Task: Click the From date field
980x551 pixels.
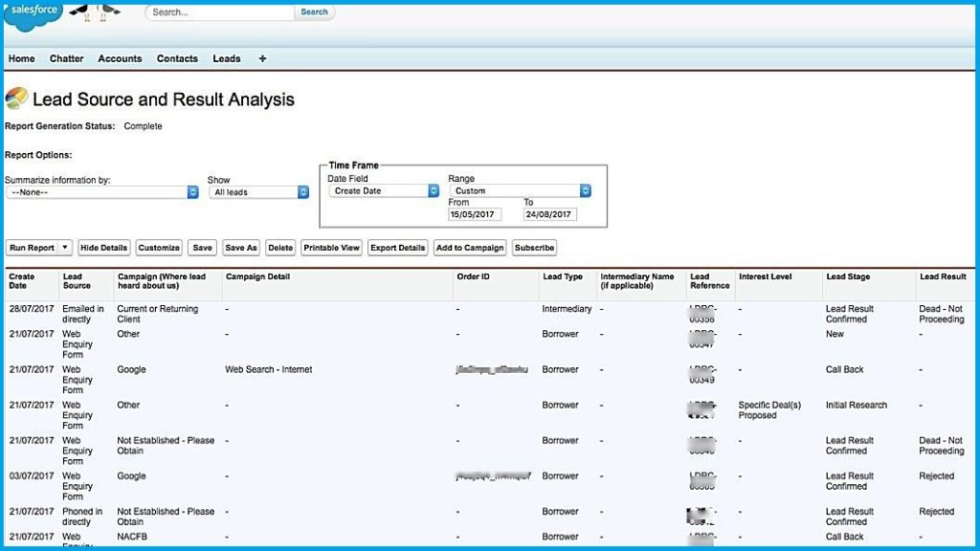Action: 474,214
